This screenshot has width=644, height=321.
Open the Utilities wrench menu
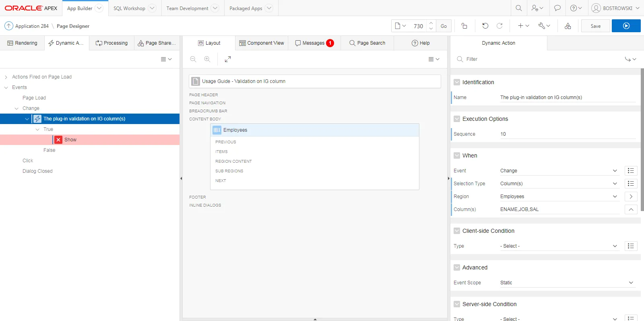(544, 26)
